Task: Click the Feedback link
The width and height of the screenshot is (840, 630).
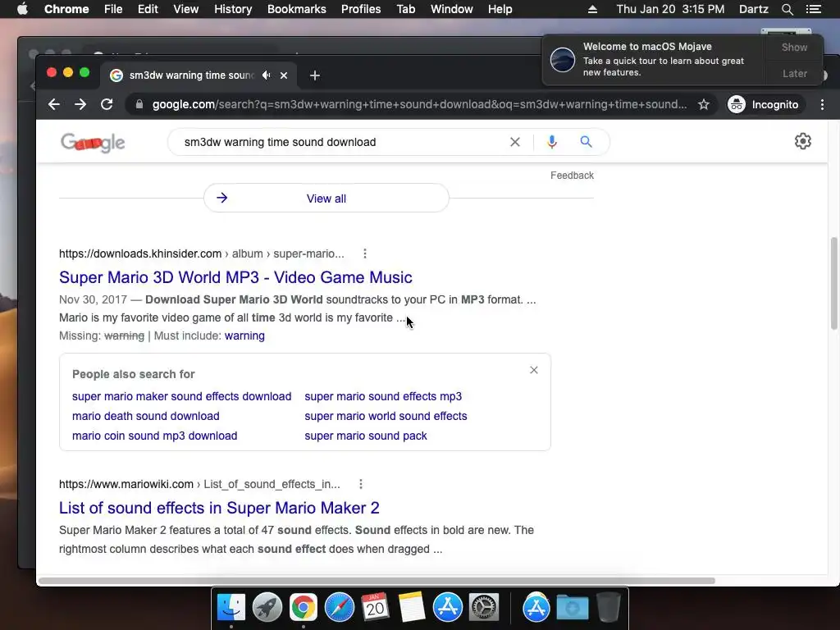Action: pos(572,176)
